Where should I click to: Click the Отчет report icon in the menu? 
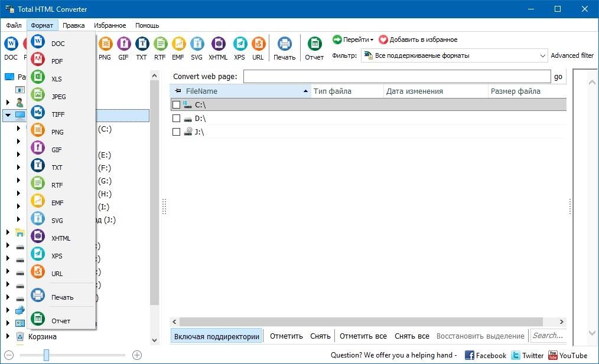pos(38,319)
